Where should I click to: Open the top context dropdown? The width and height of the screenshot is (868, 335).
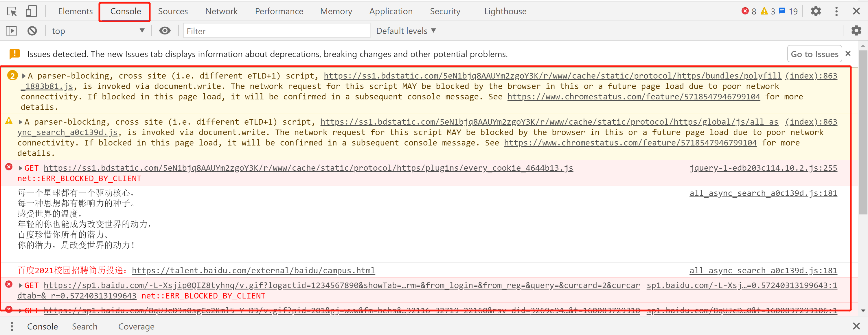coord(98,31)
